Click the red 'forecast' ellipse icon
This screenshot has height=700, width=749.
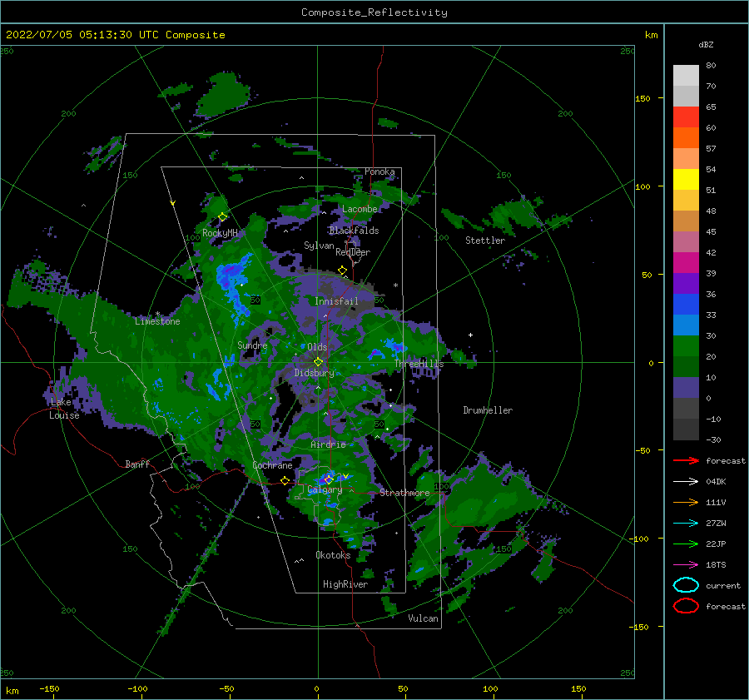point(686,606)
